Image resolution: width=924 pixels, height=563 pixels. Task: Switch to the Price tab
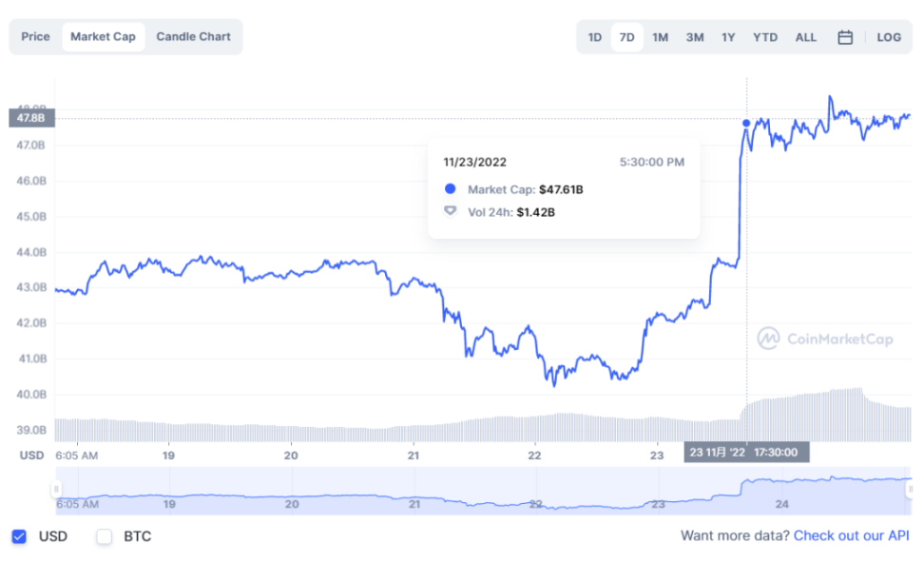(x=35, y=37)
